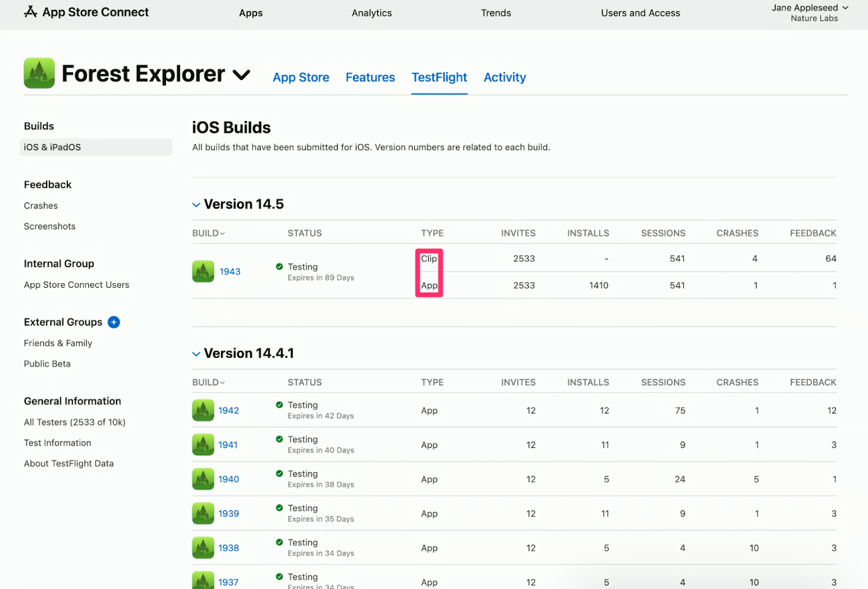Click green status checkmark for build 1939
The image size is (868, 589).
(279, 508)
